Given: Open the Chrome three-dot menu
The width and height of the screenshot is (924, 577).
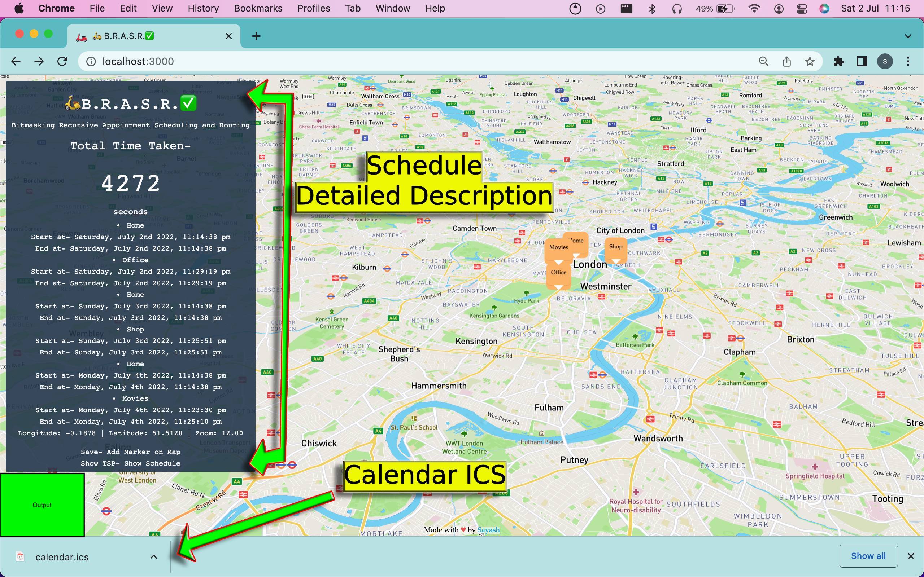Looking at the screenshot, I should [908, 61].
